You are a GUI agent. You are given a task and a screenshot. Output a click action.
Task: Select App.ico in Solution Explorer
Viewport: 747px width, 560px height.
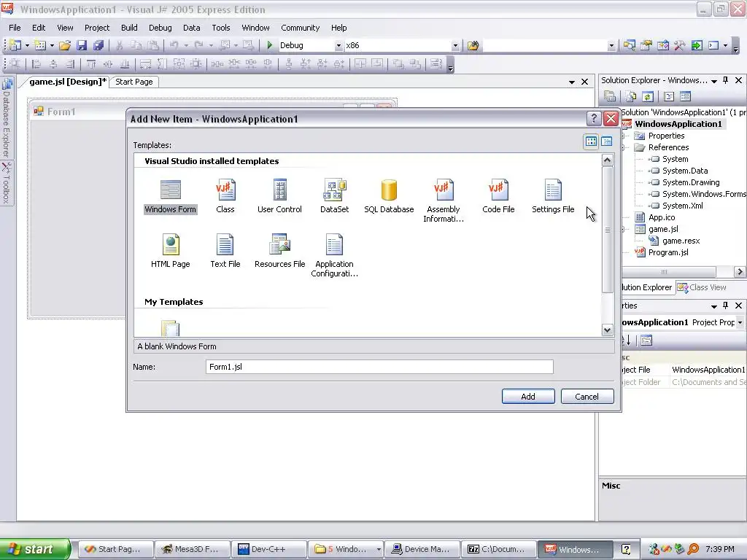pos(661,217)
